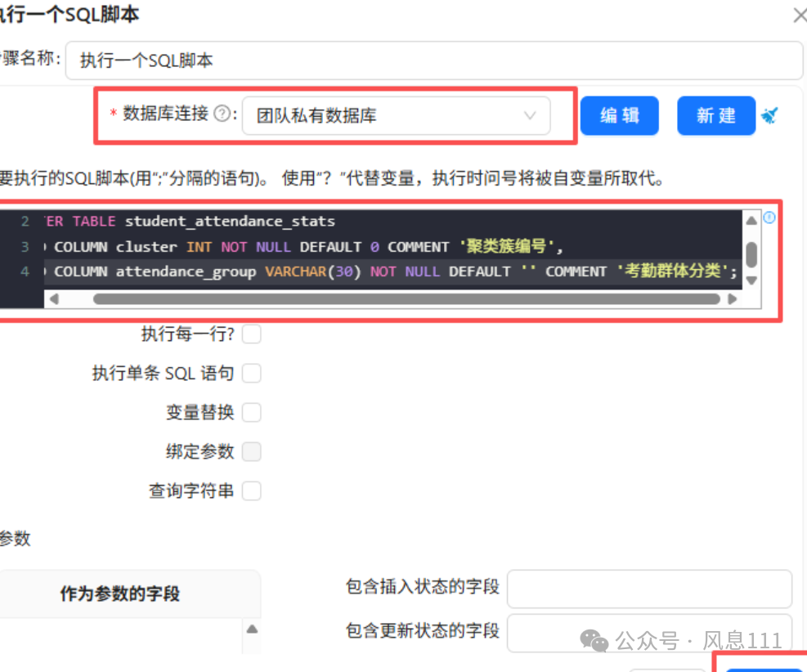Screen dimensions: 807x672
Task: Enable the 执行单条 SQL 语句 checkbox
Action: click(x=252, y=373)
